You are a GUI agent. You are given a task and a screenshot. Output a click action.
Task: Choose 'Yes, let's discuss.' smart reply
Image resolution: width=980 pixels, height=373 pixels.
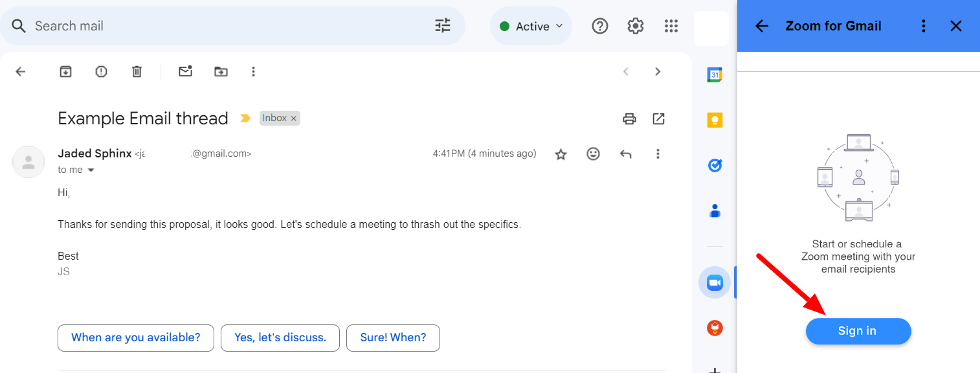pos(280,337)
